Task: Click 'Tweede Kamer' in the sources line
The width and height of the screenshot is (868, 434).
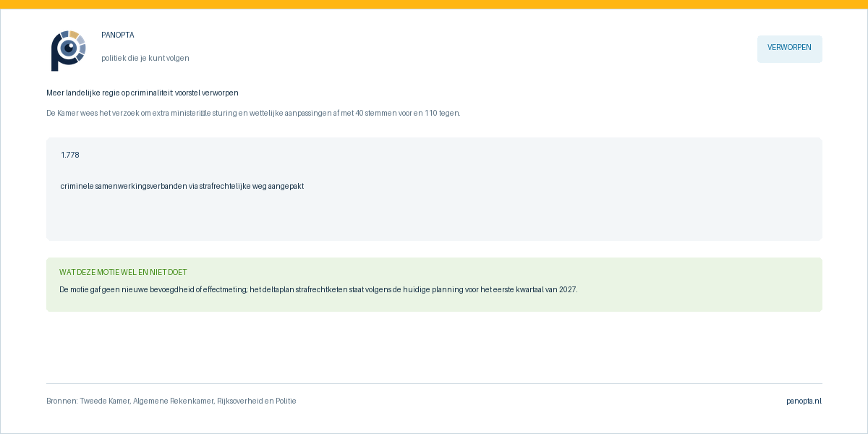Action: [106, 401]
